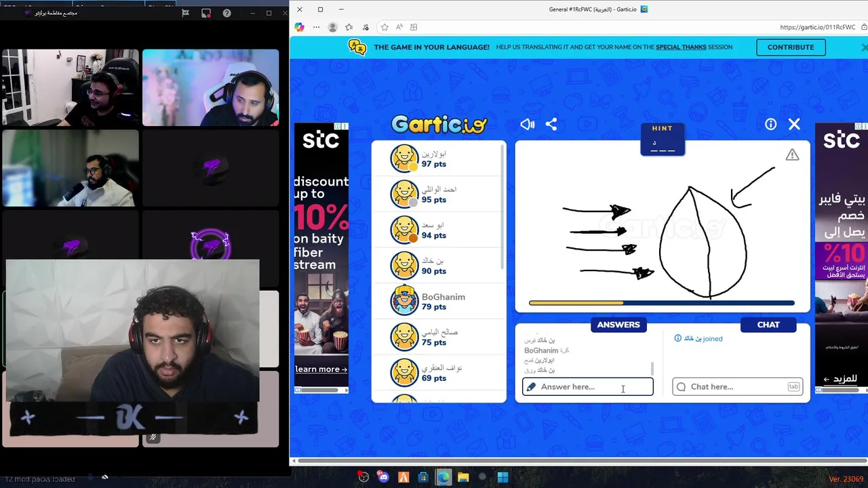Viewport: 868px width, 488px height.
Task: Click the avatar of the 94 pts player
Action: 405,230
